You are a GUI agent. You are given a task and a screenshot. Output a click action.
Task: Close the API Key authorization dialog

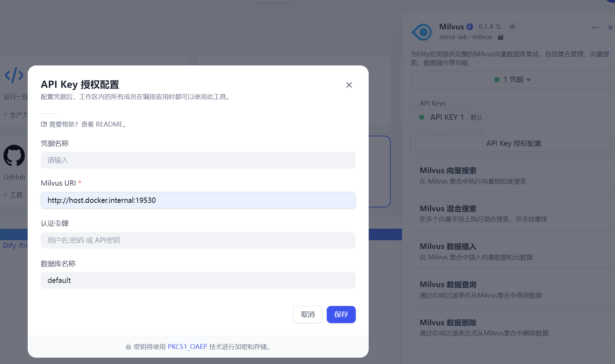[349, 85]
